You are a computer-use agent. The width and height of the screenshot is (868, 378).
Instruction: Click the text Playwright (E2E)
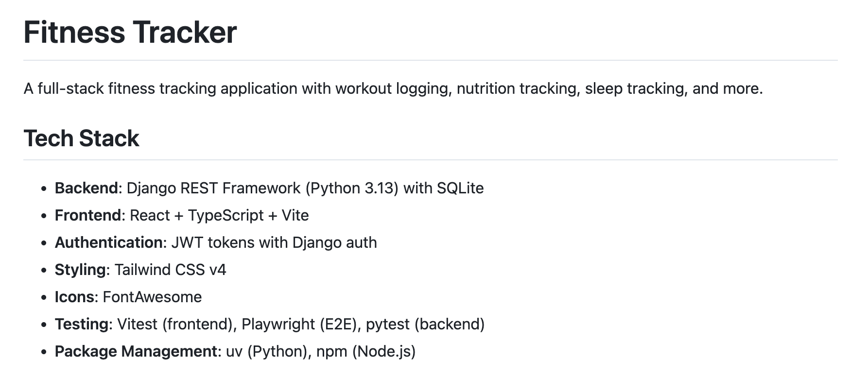pyautogui.click(x=299, y=324)
